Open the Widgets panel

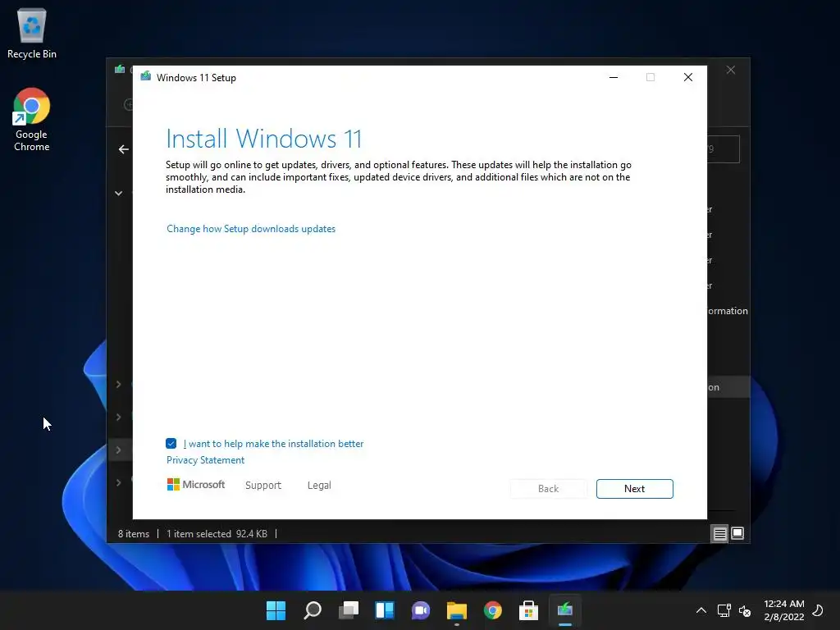click(385, 610)
